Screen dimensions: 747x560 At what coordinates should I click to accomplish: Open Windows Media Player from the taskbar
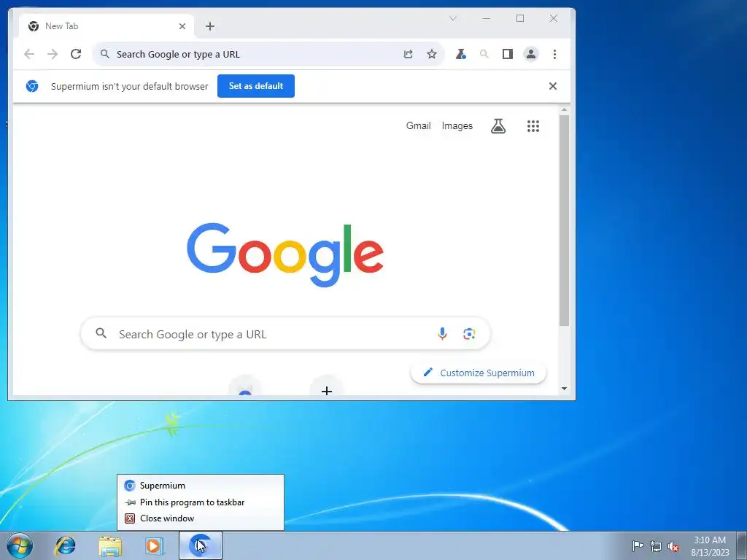(154, 545)
